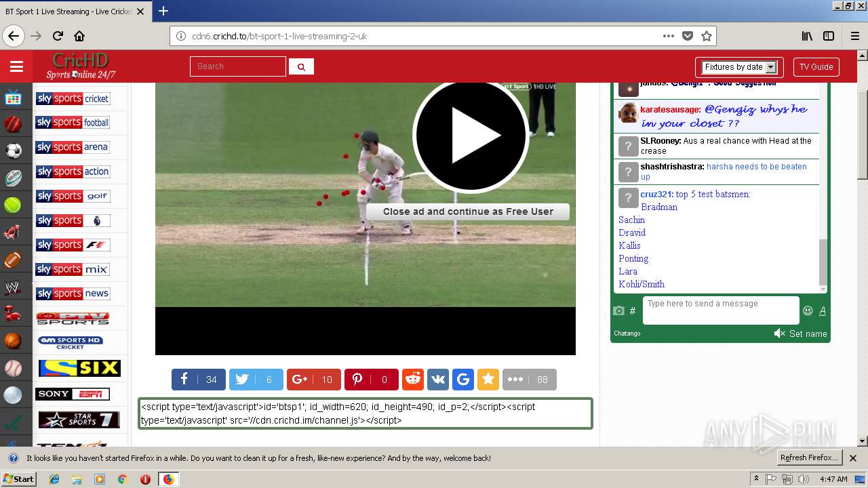The height and width of the screenshot is (488, 868).
Task: Focus the site Search field
Action: point(238,66)
